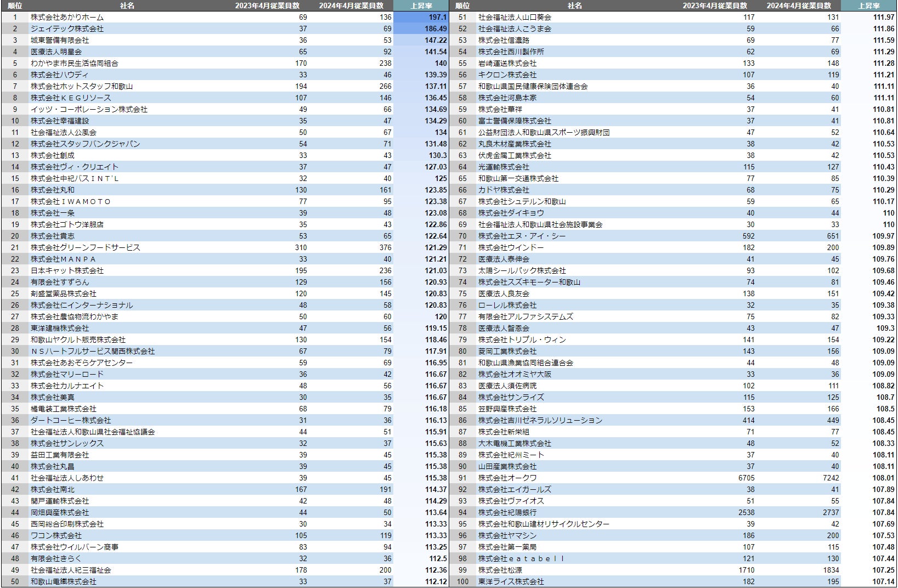Select 株式会社農協物流わかやま
Screen dimensions: 898x588
75,316
